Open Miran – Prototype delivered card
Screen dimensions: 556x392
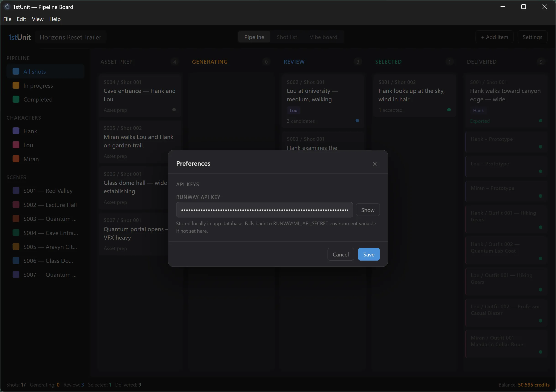[506, 191]
